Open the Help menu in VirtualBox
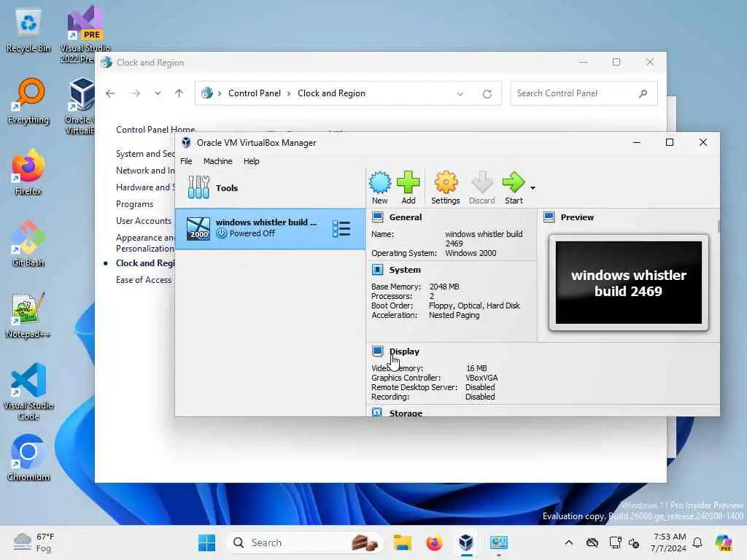Screen dimensions: 747x560 (x=251, y=161)
